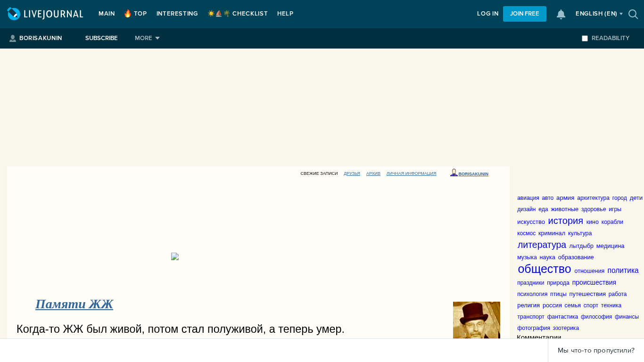Enable the Readability checkbox
Viewport: 644px width, 362px height.
pos(585,38)
